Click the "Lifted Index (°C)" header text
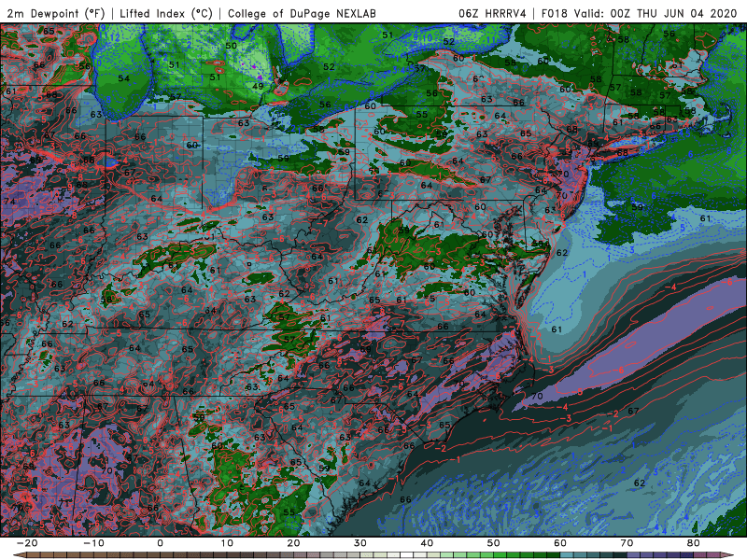The width and height of the screenshot is (747, 560). tap(166, 13)
